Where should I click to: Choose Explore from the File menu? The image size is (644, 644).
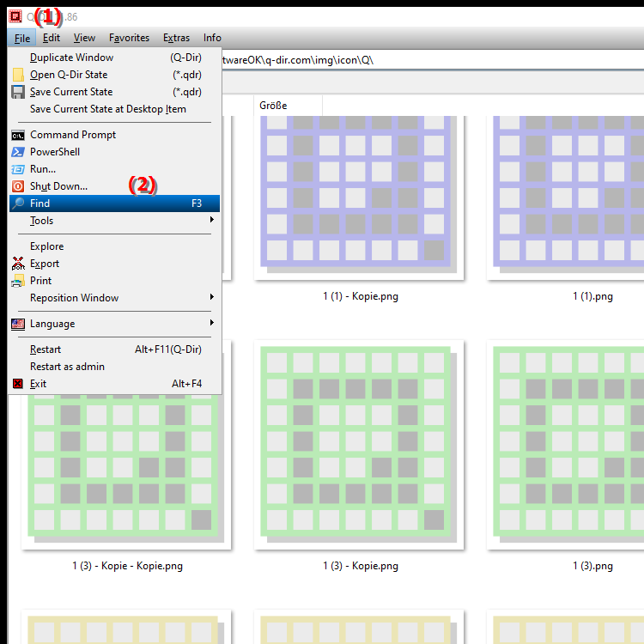[114, 246]
